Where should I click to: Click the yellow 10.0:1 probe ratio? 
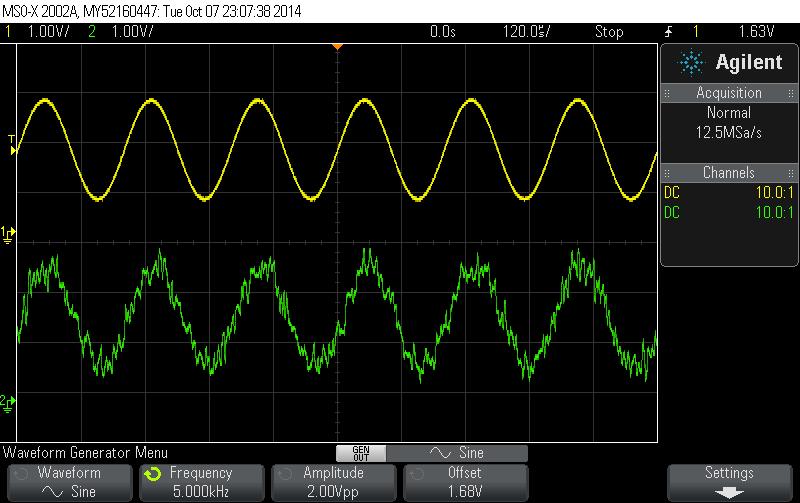tap(774, 192)
